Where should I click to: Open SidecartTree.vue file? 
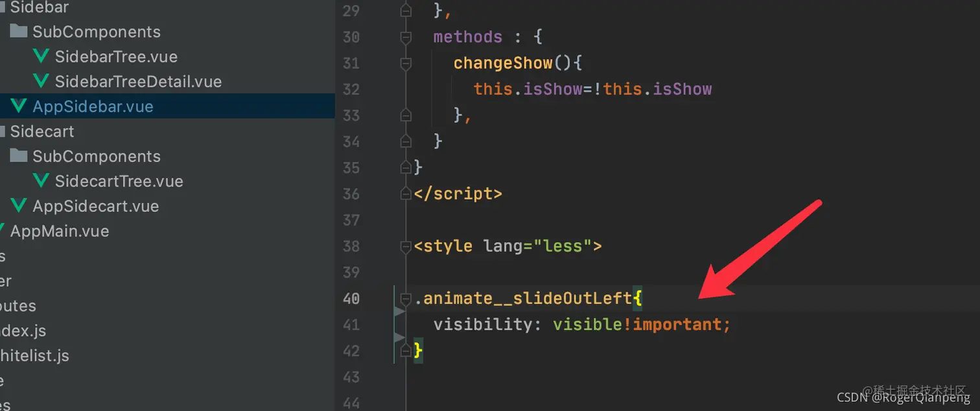point(119,182)
